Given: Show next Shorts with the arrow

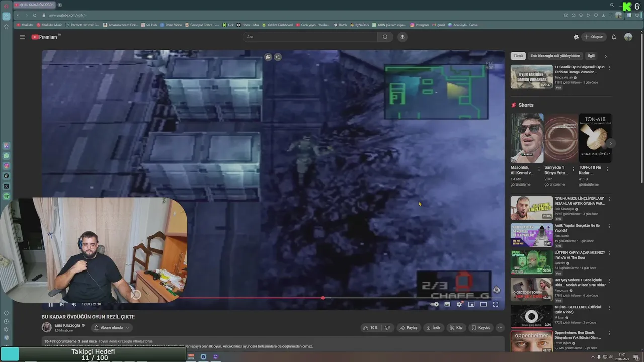Looking at the screenshot, I should pos(610,143).
